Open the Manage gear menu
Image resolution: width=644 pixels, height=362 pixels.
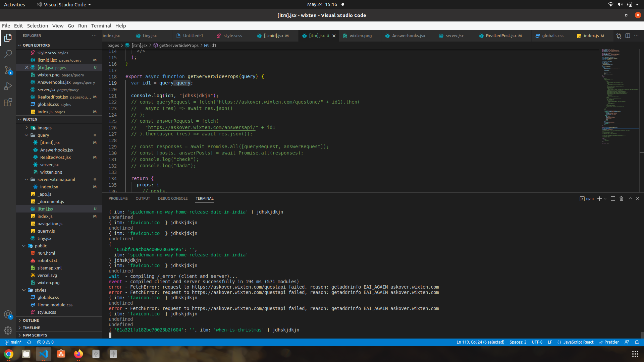pyautogui.click(x=8, y=330)
